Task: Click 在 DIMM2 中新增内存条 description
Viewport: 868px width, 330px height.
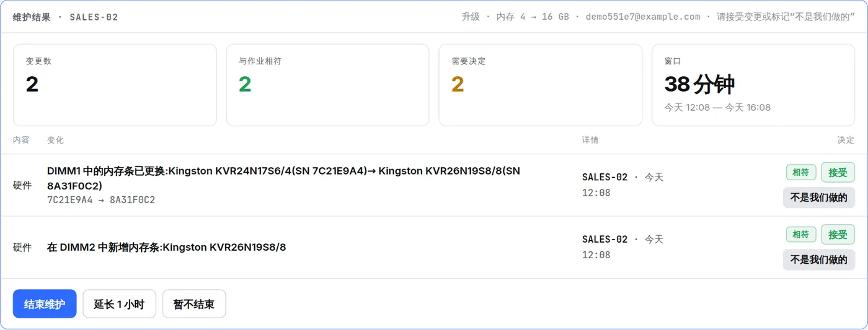Action: tap(166, 247)
